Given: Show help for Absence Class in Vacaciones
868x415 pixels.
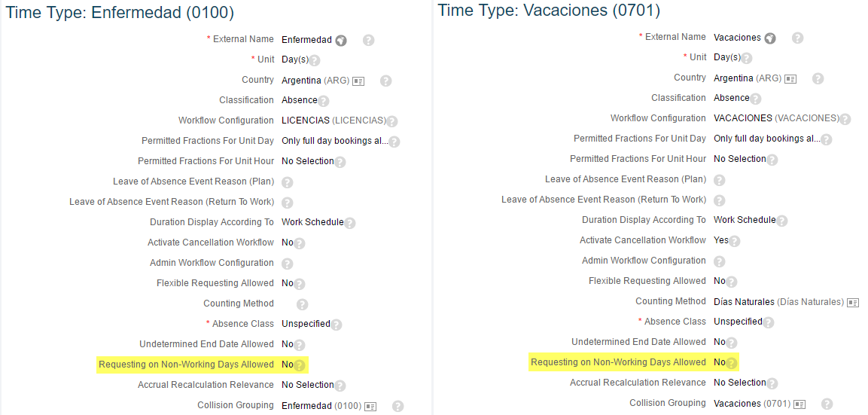Looking at the screenshot, I should [x=769, y=322].
